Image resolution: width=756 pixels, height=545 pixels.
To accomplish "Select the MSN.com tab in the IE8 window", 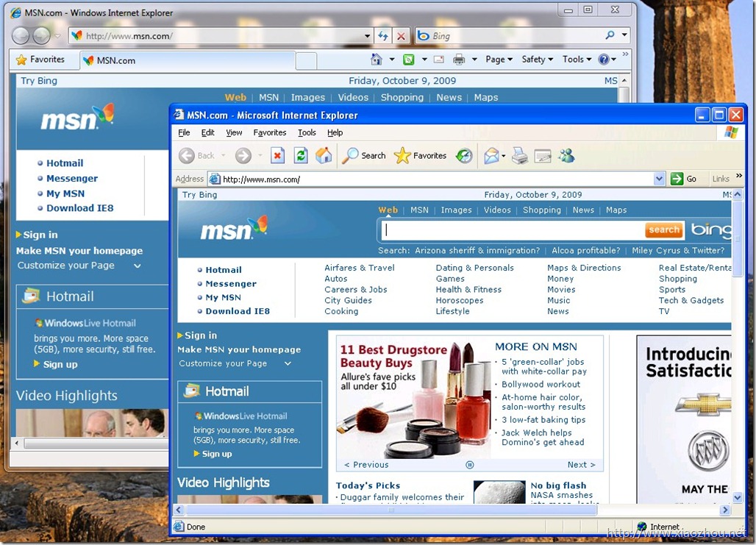I will [x=187, y=60].
